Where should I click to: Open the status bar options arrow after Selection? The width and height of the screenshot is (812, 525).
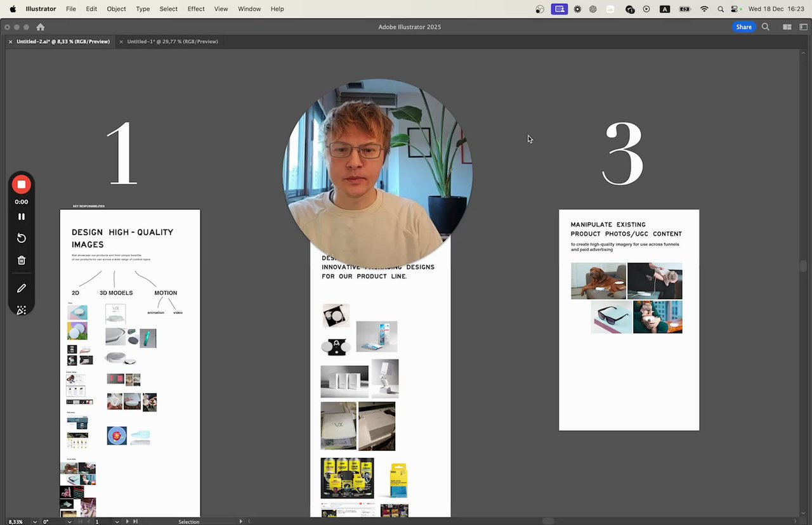pos(240,521)
